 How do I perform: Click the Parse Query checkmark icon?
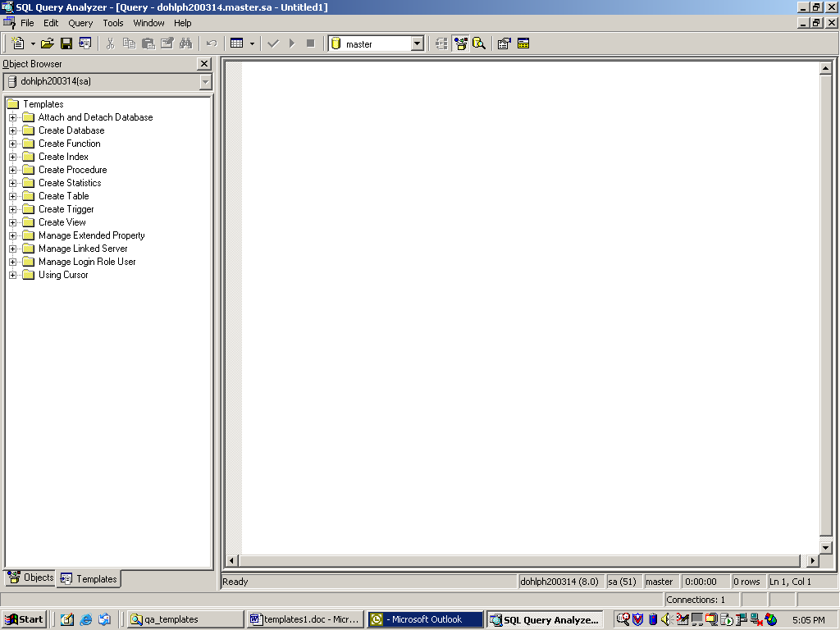[273, 43]
